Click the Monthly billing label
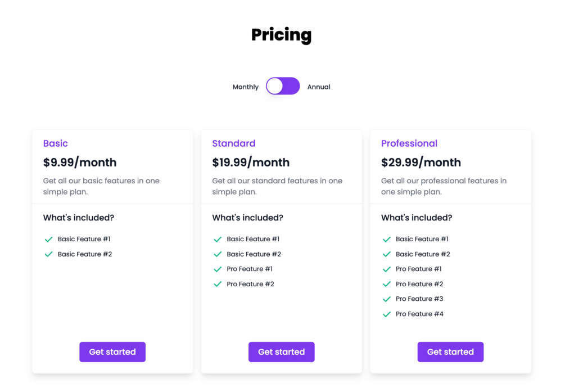The height and width of the screenshot is (392, 565). (x=246, y=87)
